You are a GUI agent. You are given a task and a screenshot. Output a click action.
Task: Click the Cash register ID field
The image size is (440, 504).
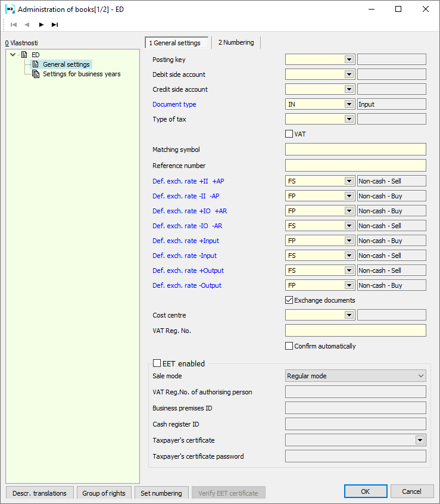coord(355,424)
